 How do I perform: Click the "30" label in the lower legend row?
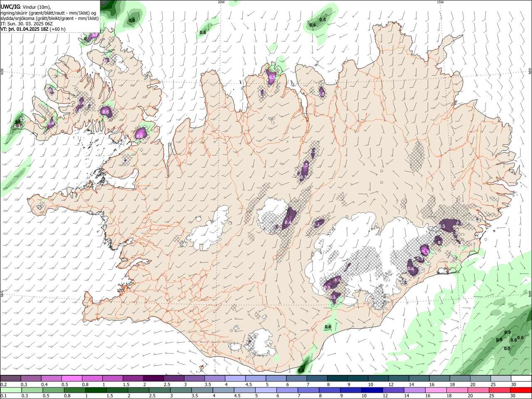click(514, 396)
